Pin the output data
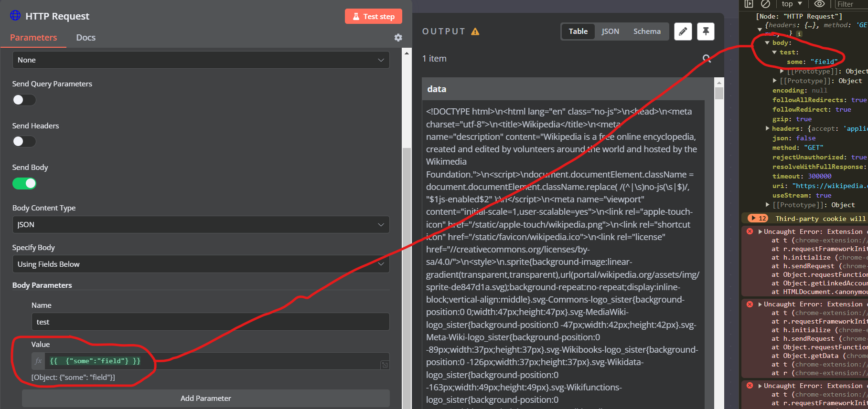868x409 pixels. (x=706, y=31)
